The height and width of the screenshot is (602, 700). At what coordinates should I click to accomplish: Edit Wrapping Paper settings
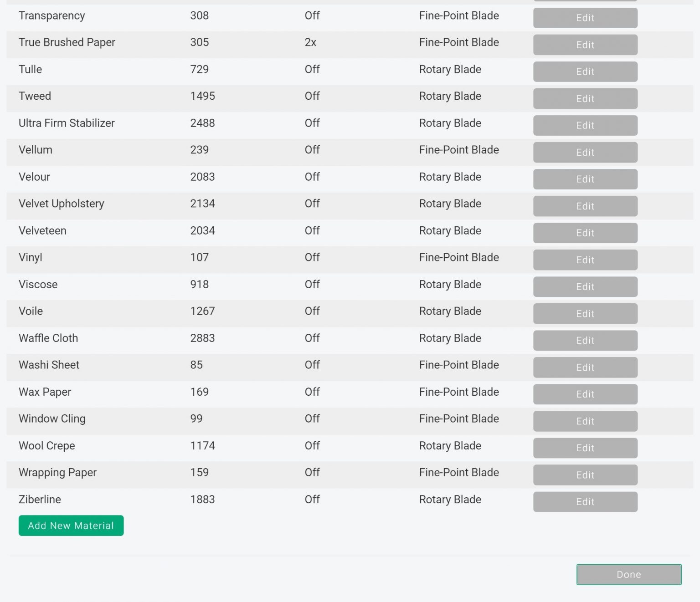[585, 474]
